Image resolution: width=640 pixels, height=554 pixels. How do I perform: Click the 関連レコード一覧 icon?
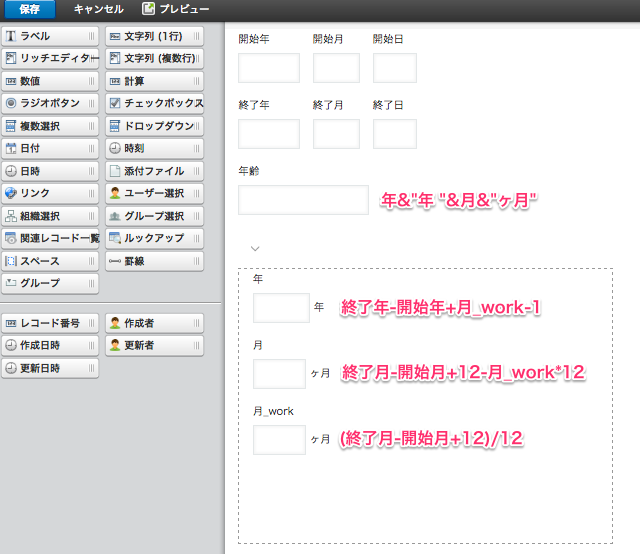tap(11, 238)
